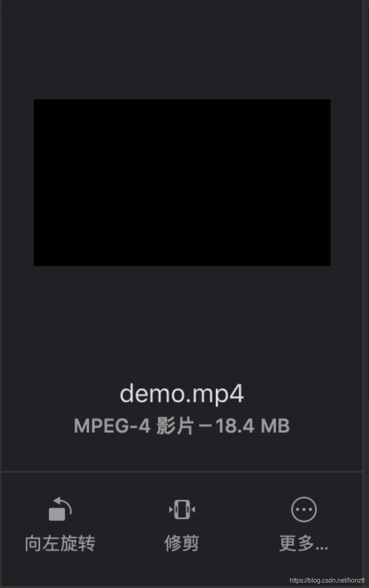Click the curved arrow above the gray square

click(x=63, y=504)
